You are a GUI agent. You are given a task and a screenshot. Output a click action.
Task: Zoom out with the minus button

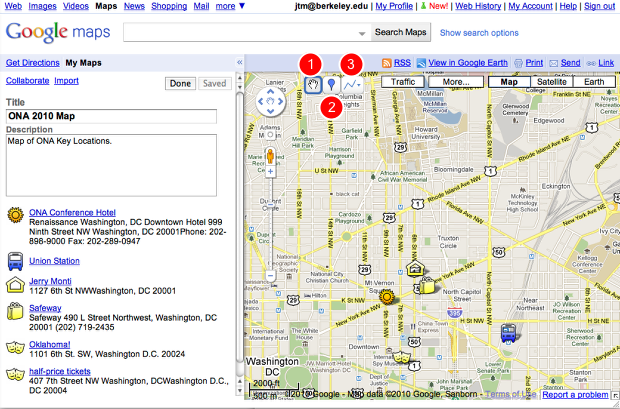pos(270,275)
